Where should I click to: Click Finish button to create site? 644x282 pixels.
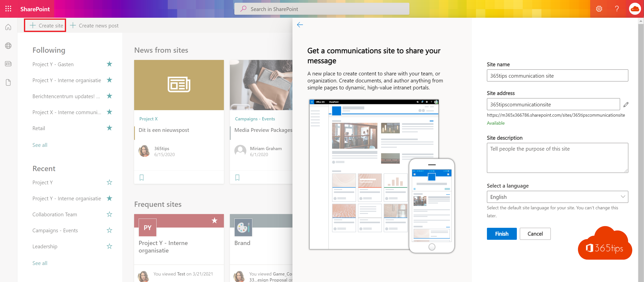click(x=501, y=234)
